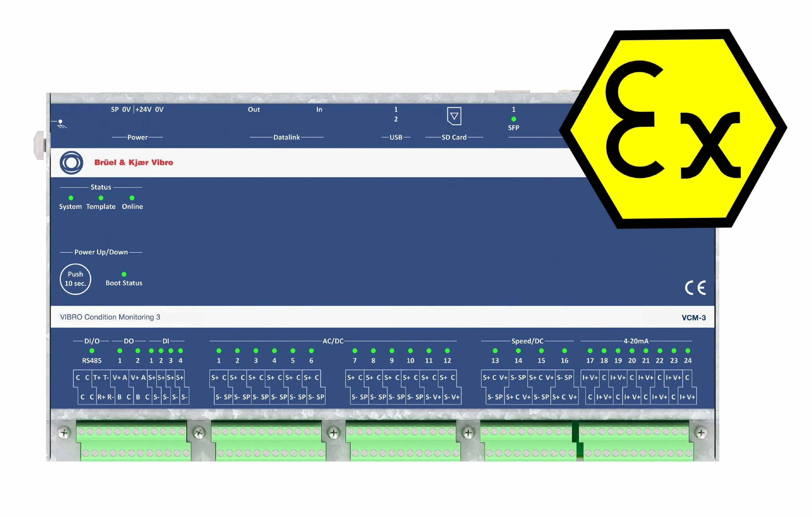Image resolution: width=812 pixels, height=517 pixels.
Task: Click the LED above channel 7
Action: point(355,351)
